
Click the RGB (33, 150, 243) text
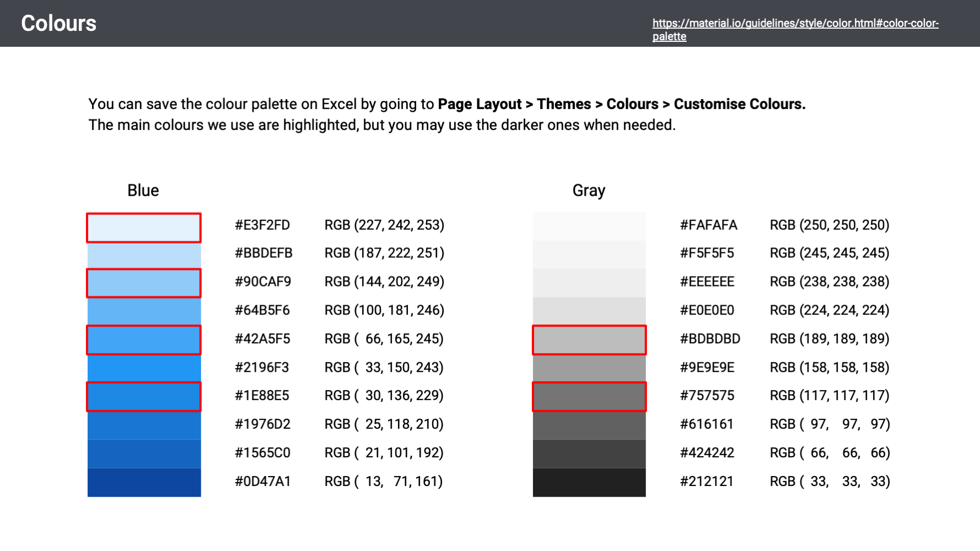(384, 368)
